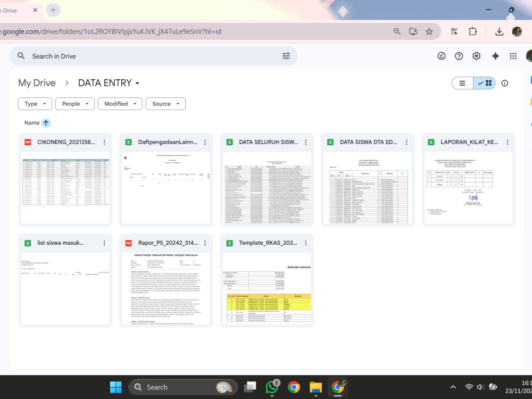
Task: Open the QR code extension icon
Action: [x=454, y=31]
